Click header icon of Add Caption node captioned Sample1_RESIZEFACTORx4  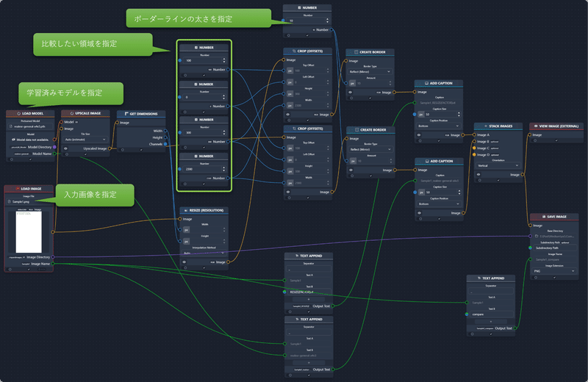426,83
